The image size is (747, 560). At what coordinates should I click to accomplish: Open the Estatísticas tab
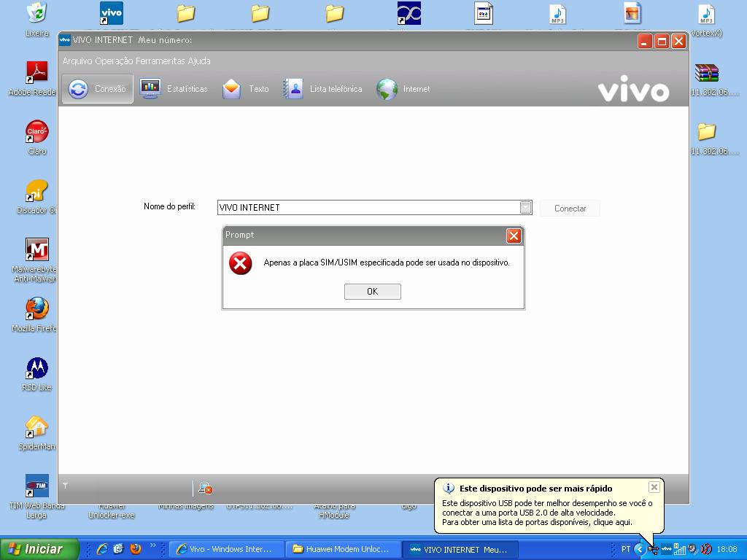tap(174, 88)
